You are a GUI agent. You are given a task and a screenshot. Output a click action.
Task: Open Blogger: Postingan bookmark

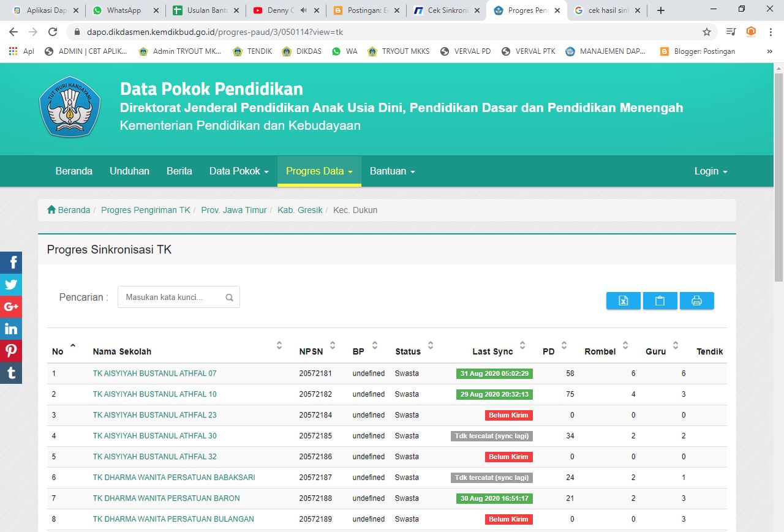coord(697,51)
